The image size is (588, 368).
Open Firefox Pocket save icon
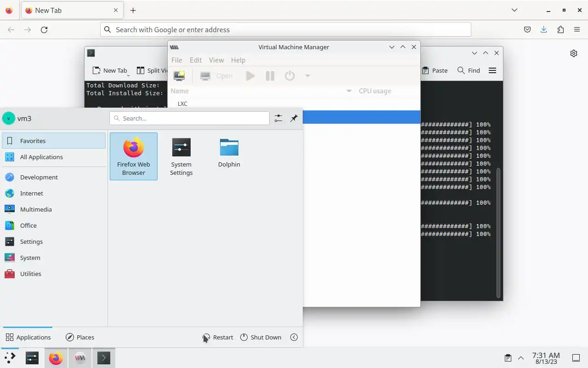click(x=527, y=29)
